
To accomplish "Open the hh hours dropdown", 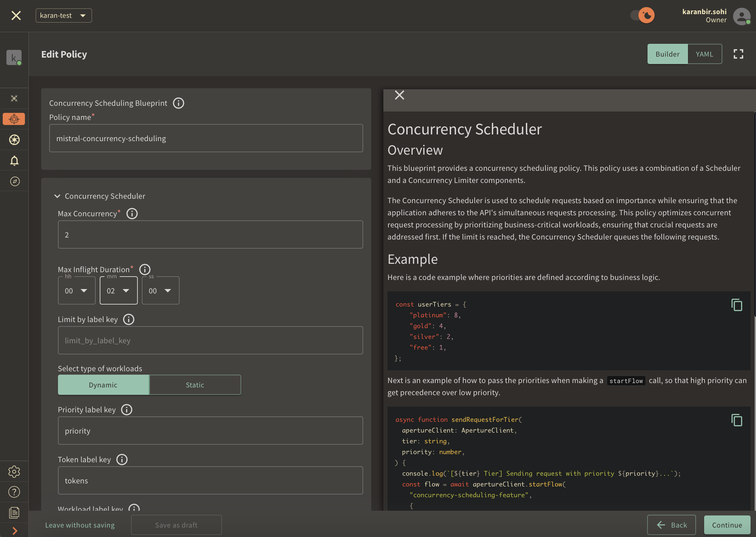I will click(x=77, y=290).
